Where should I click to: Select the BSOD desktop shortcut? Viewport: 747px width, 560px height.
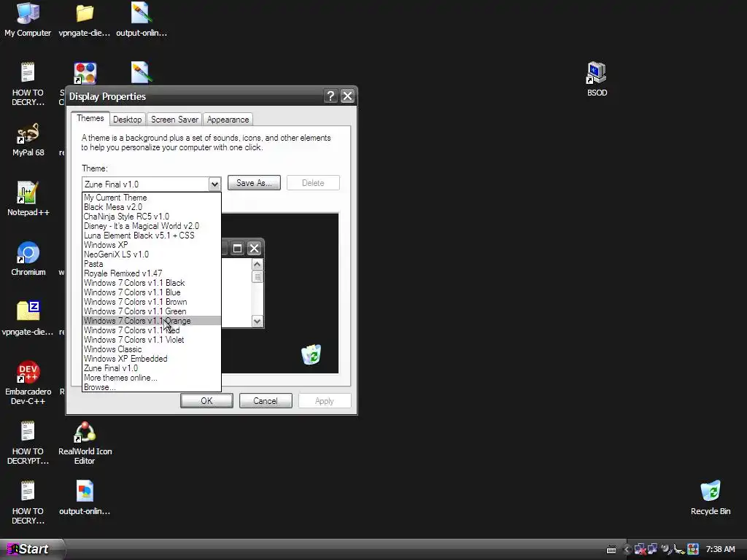pyautogui.click(x=597, y=79)
